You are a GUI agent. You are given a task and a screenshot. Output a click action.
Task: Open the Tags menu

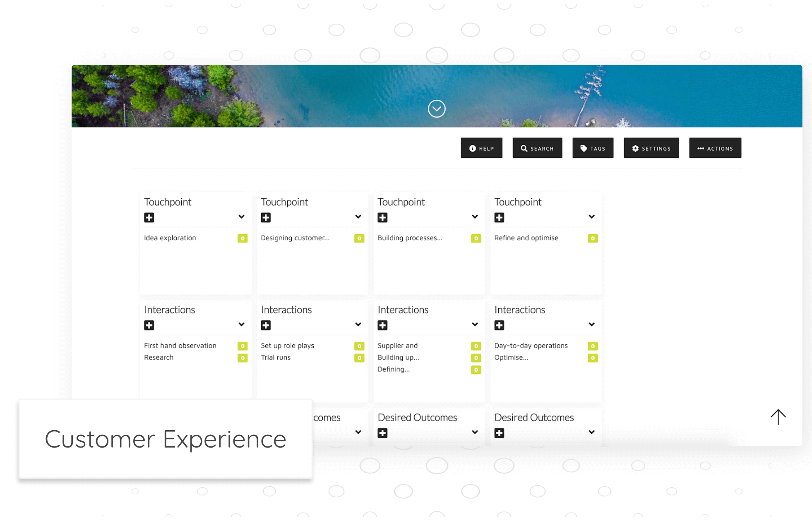point(593,148)
